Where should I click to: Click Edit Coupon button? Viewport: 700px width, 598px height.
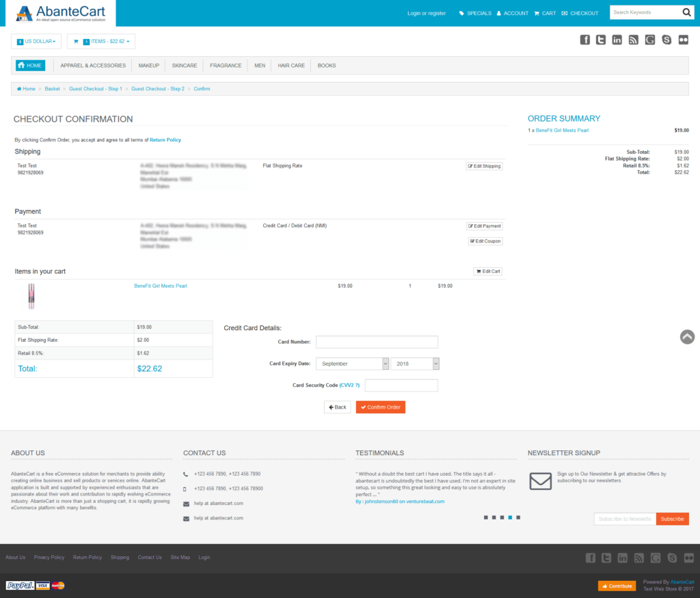(485, 241)
